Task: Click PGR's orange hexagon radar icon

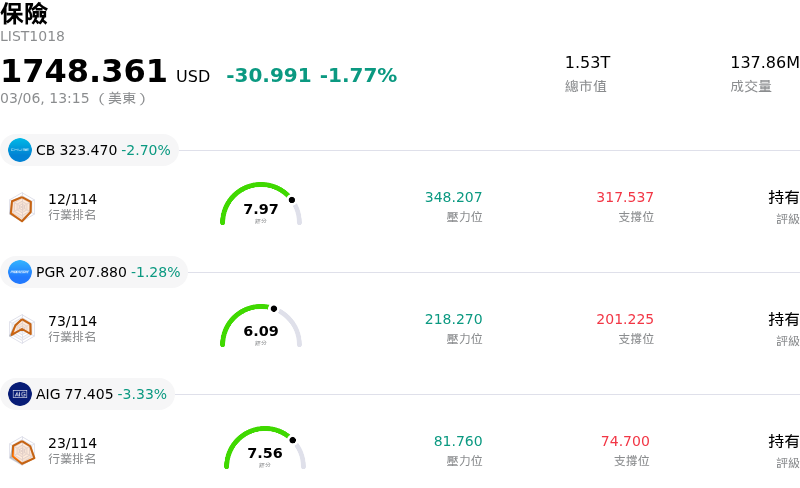Action: click(x=21, y=328)
